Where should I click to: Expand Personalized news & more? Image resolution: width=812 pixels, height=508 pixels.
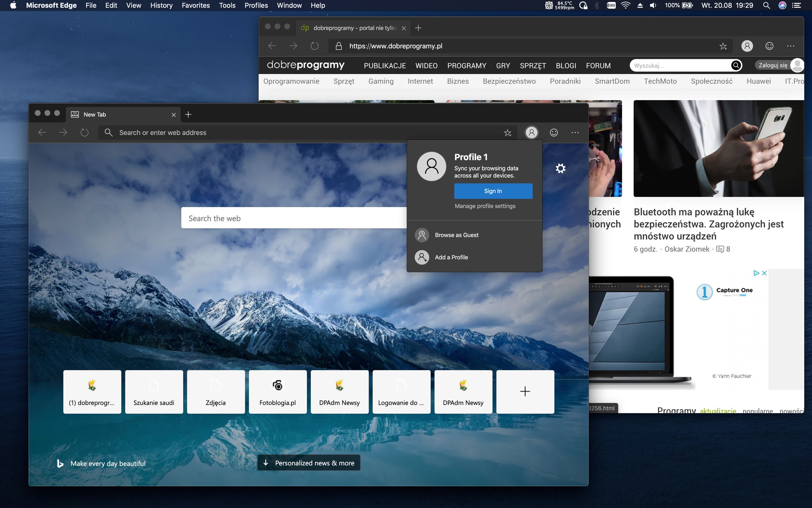click(x=308, y=463)
